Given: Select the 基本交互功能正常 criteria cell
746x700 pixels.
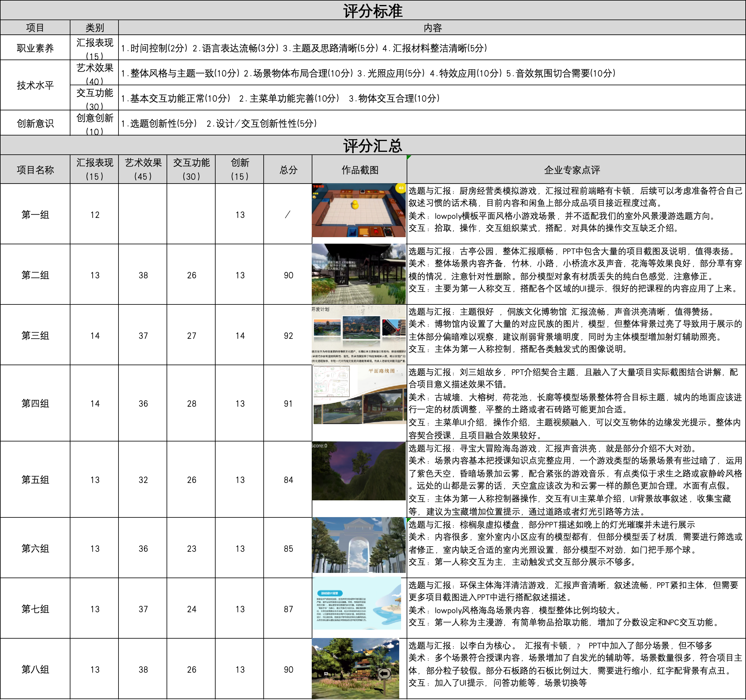Looking at the screenshot, I should coord(432,98).
